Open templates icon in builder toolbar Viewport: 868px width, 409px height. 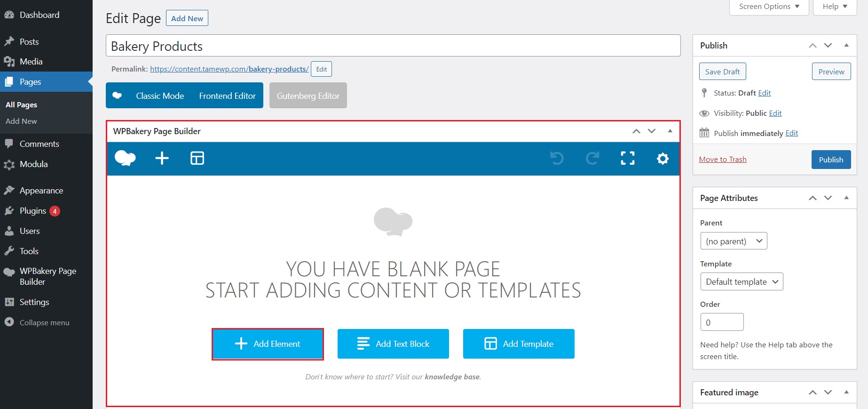197,158
